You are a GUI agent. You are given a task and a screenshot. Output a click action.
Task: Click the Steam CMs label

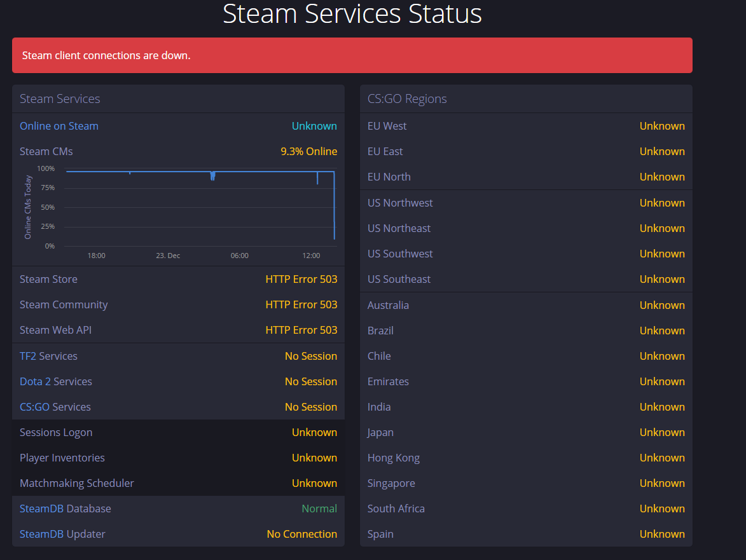[x=46, y=151]
